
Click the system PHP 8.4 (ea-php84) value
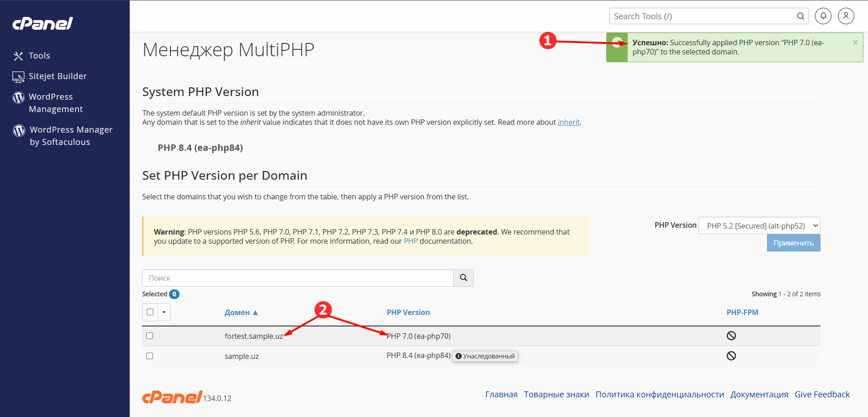pyautogui.click(x=200, y=148)
